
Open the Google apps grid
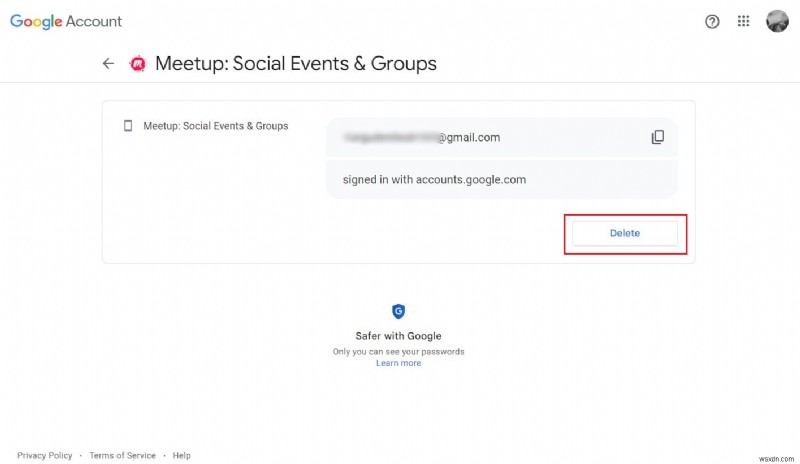tap(743, 21)
